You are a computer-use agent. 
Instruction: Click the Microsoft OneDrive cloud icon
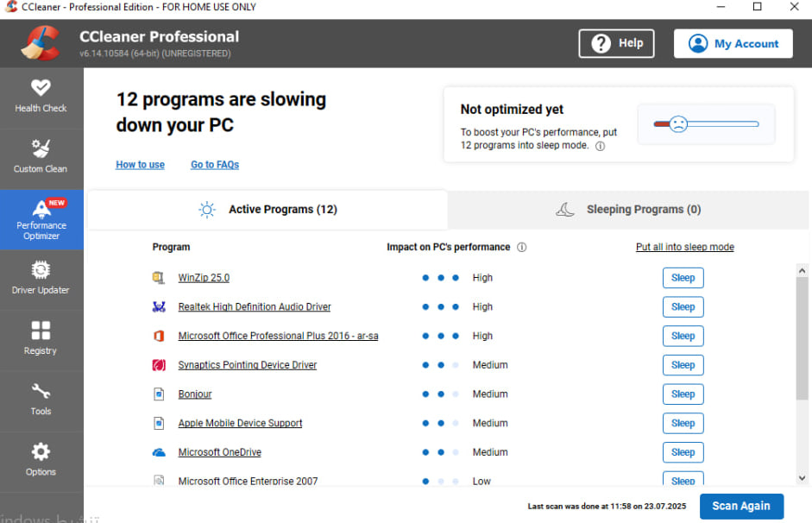pos(159,452)
